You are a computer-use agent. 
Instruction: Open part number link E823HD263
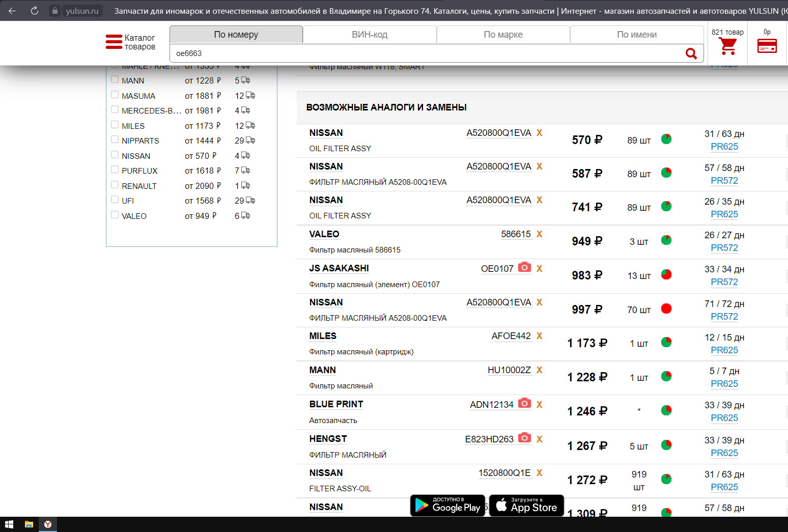[489, 439]
